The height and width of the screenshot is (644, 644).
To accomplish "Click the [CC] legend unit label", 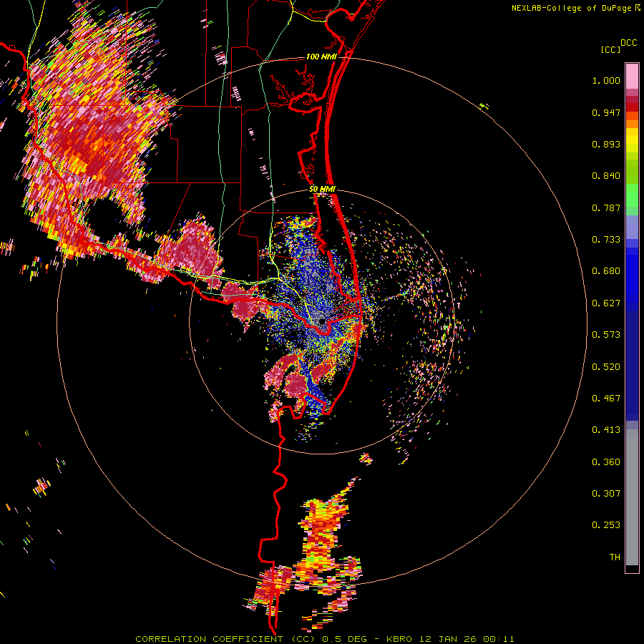I will pyautogui.click(x=610, y=49).
